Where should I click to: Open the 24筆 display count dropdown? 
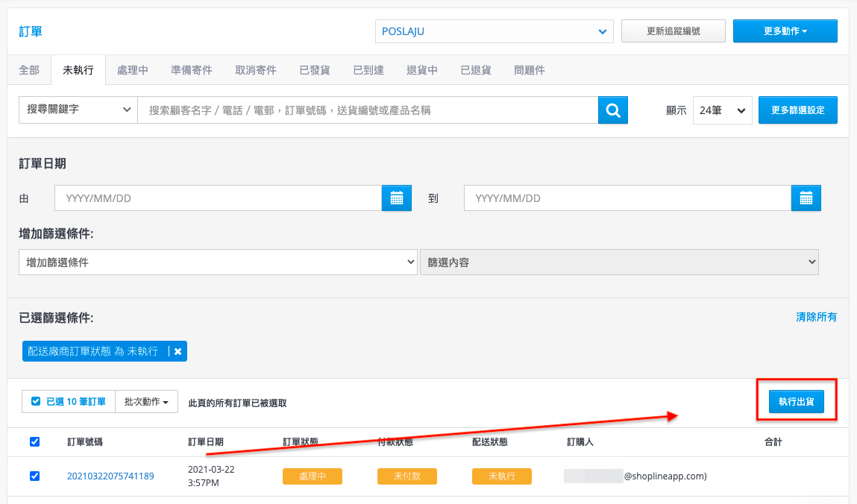(x=722, y=110)
